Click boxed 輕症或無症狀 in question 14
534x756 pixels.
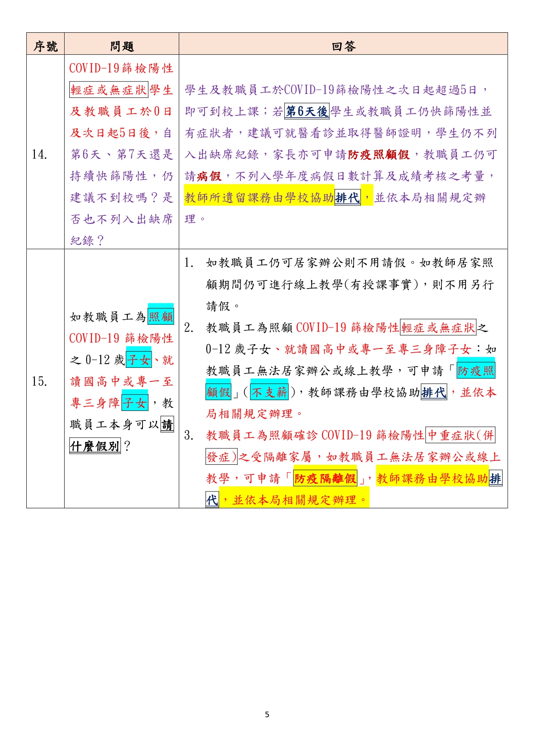109,90
